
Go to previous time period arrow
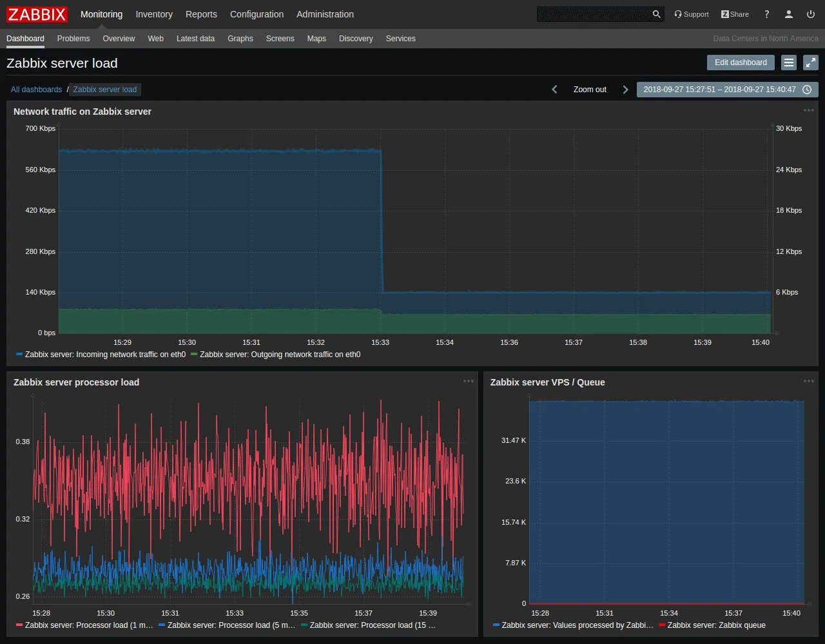point(554,90)
